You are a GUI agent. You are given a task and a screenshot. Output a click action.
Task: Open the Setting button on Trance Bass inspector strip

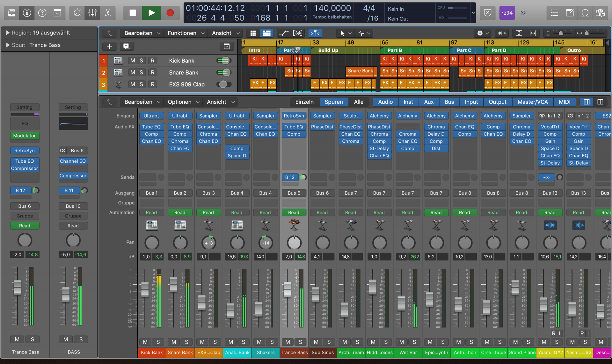tap(25, 107)
